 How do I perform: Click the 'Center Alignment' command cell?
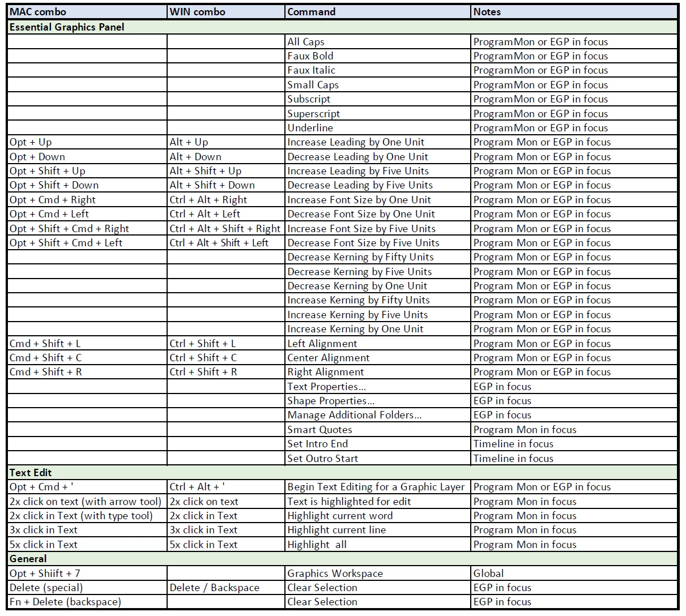coord(378,358)
